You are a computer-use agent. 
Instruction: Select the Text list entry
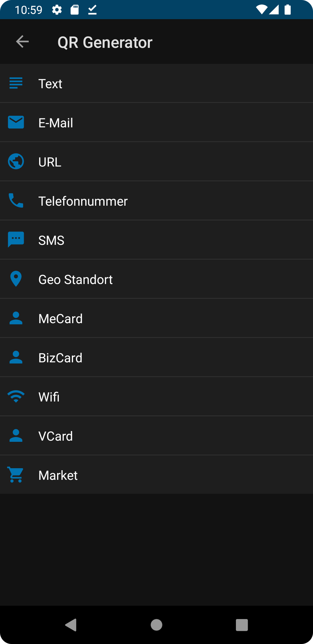pyautogui.click(x=156, y=84)
